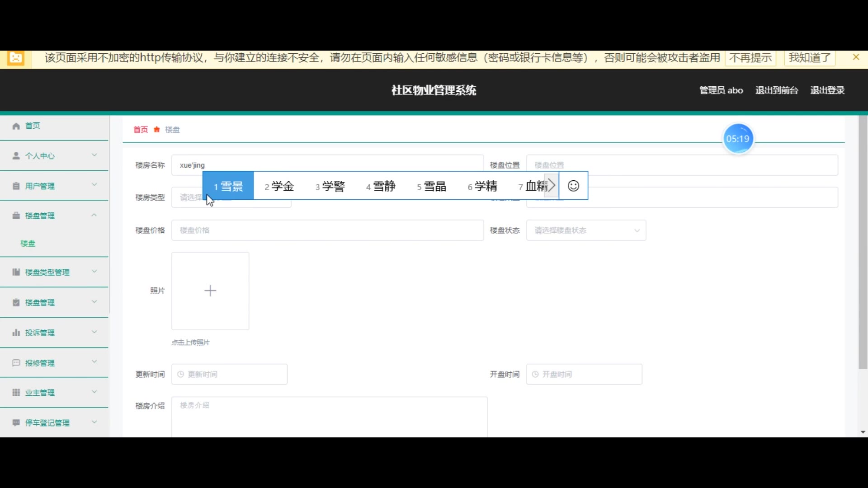Image resolution: width=868 pixels, height=488 pixels.
Task: Choose IME candidate 4 雪静
Action: point(381,186)
